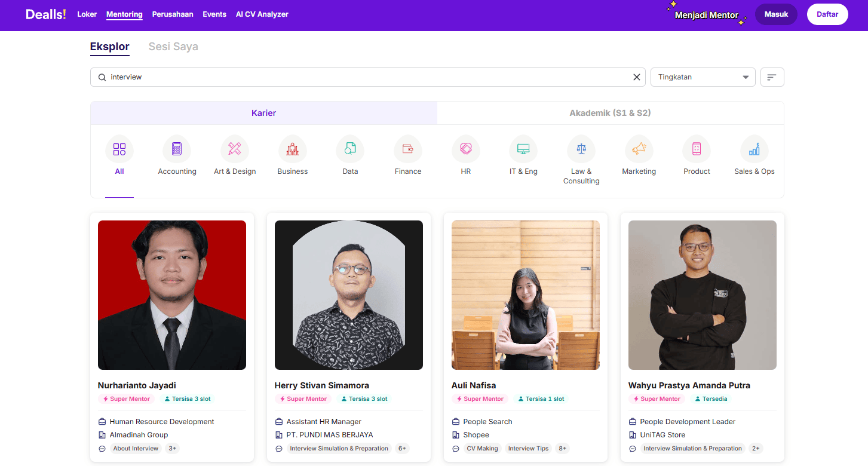
Task: Expand the 2+ tags on Wahyu's card
Action: point(756,449)
